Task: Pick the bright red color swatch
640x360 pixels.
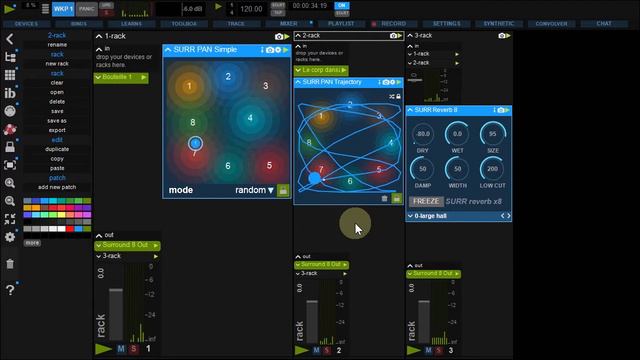Action: pos(70,229)
